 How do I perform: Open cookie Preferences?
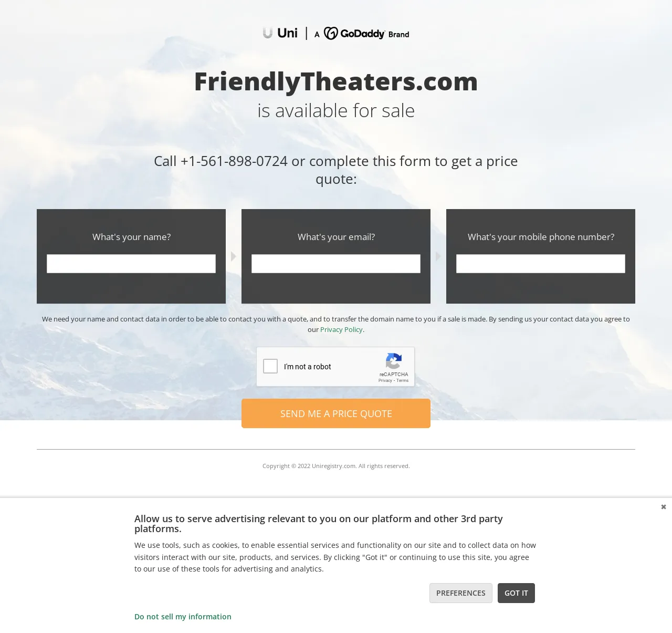[x=461, y=593]
